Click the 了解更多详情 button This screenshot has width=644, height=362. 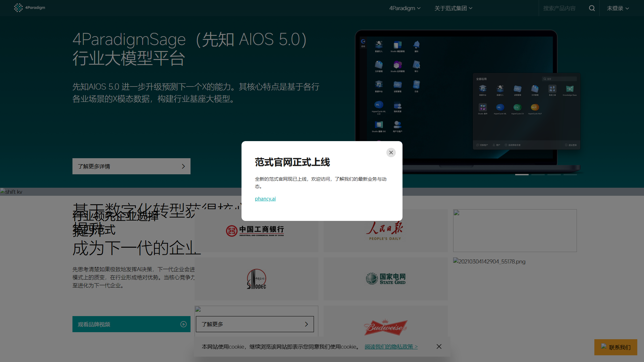131,166
